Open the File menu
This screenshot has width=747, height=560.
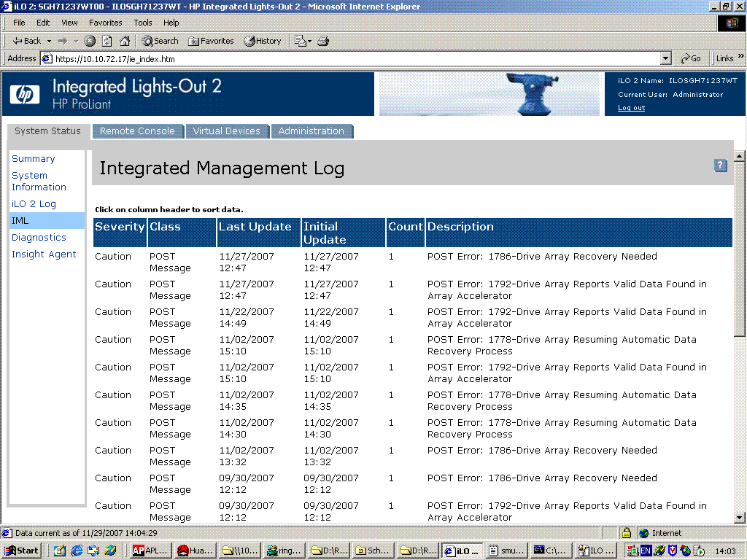(19, 23)
